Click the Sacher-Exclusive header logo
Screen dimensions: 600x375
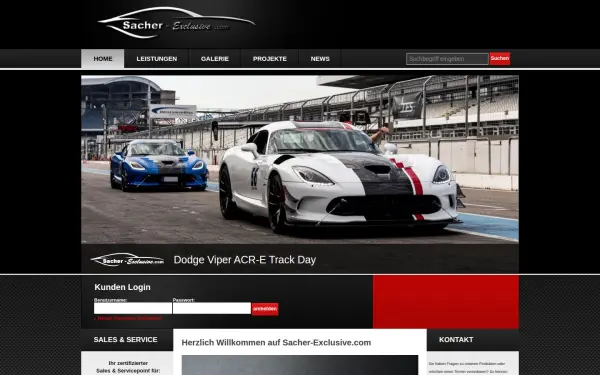(x=176, y=23)
